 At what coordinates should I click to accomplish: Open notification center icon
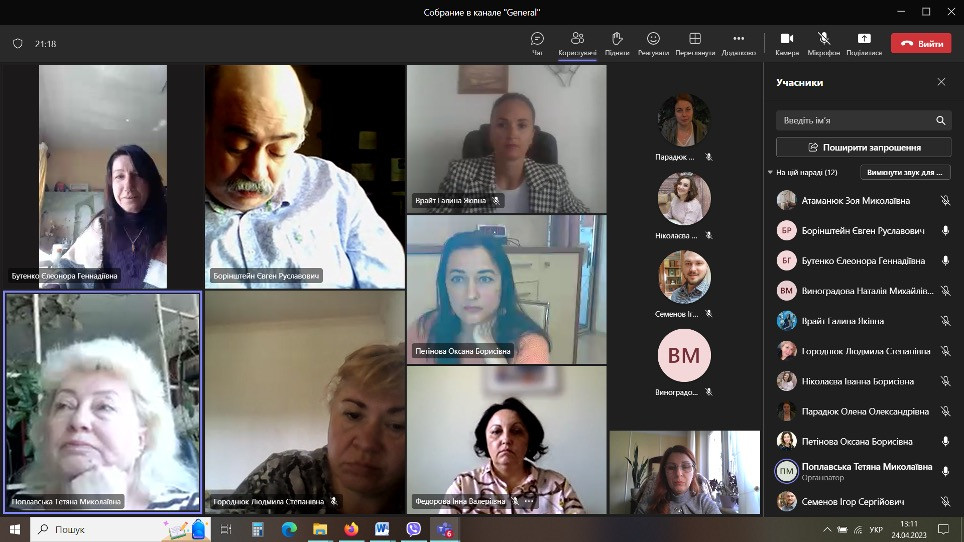tap(944, 529)
